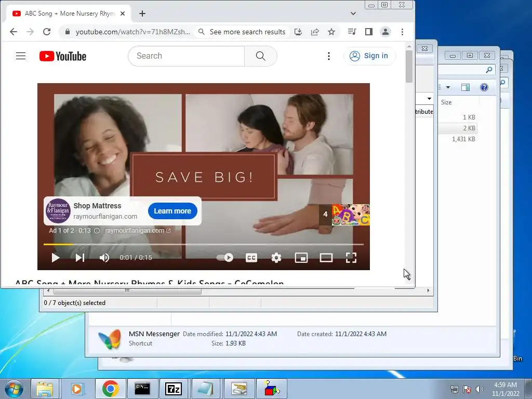Open the Action Center flag icon
Image resolution: width=532 pixels, height=399 pixels.
pos(467,389)
